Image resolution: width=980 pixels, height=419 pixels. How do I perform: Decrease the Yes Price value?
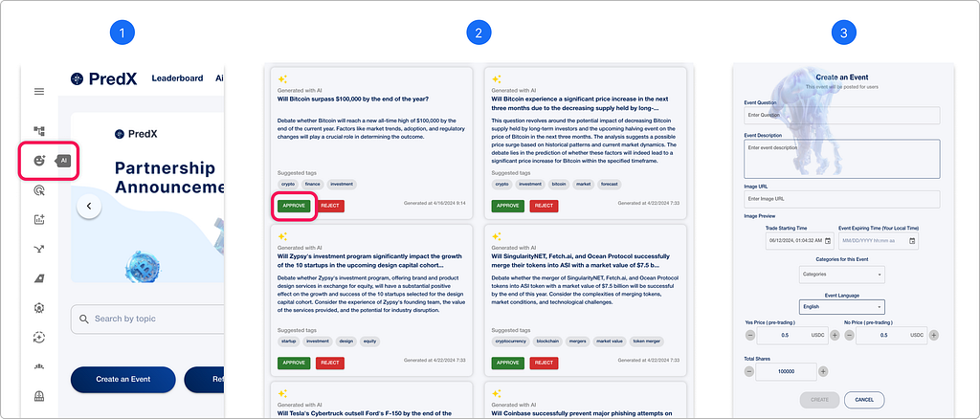click(x=750, y=336)
